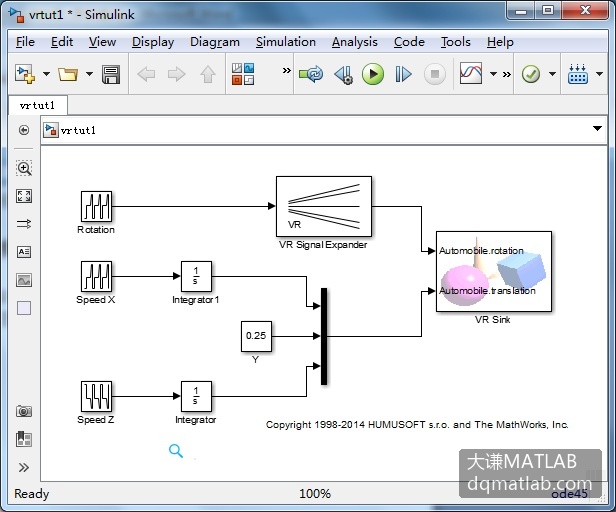Run the simulation with the green play button

[x=373, y=74]
